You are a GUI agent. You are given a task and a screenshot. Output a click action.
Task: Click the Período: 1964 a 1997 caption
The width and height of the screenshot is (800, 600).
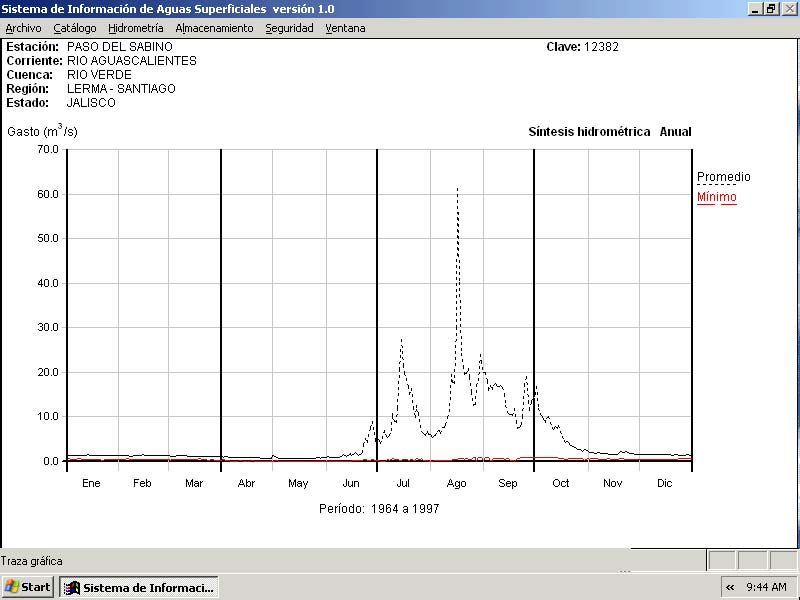pyautogui.click(x=379, y=509)
